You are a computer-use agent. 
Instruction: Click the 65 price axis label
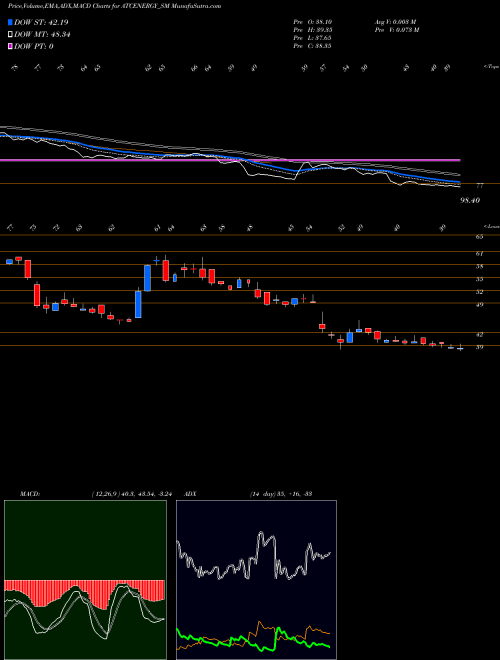point(479,237)
